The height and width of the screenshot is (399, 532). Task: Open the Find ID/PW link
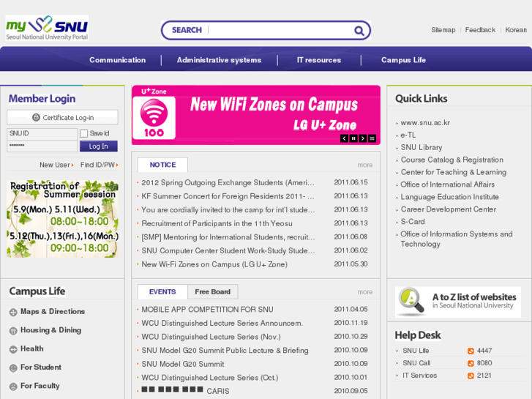click(99, 165)
